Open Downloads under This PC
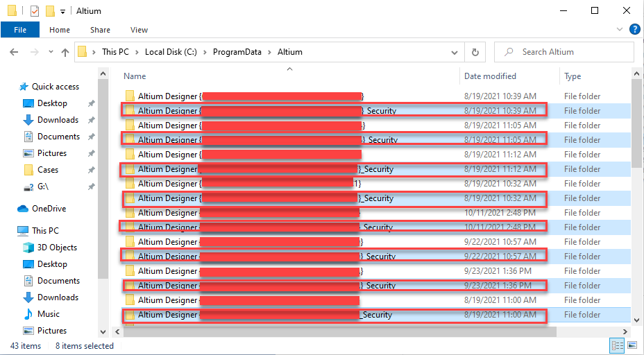Screen dimensions: 644x355 click(x=58, y=297)
